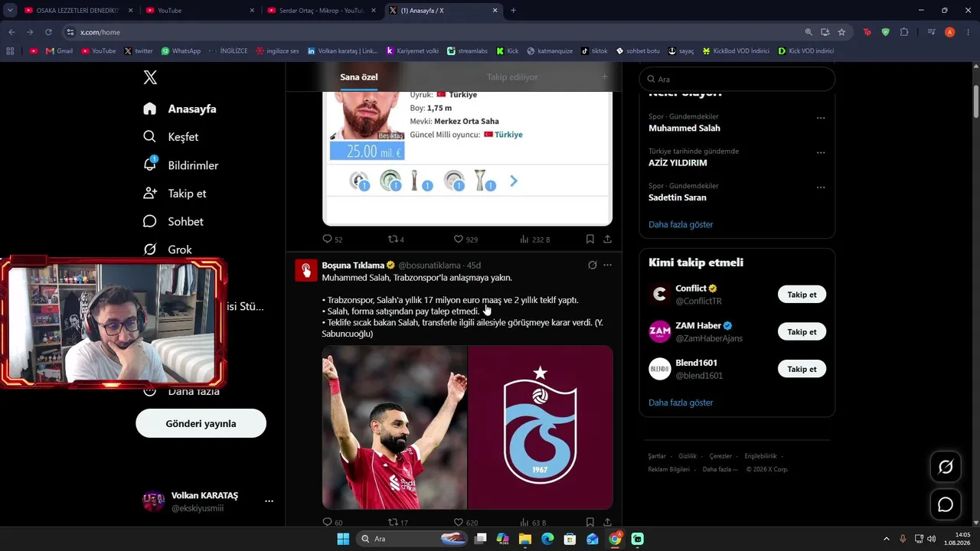The width and height of the screenshot is (980, 551).
Task: Share the 929-likes post
Action: (x=607, y=239)
